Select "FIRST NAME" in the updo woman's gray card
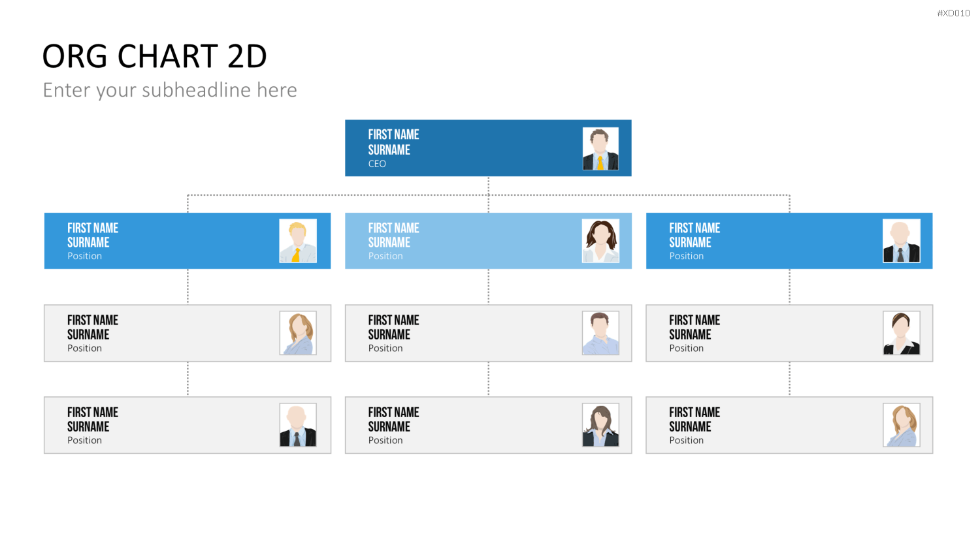The image size is (980, 551). point(694,320)
